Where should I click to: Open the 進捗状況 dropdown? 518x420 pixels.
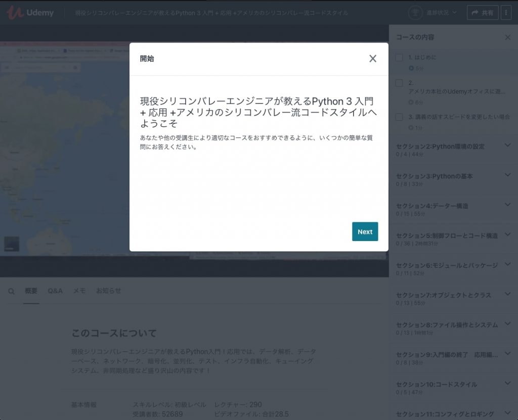[441, 13]
